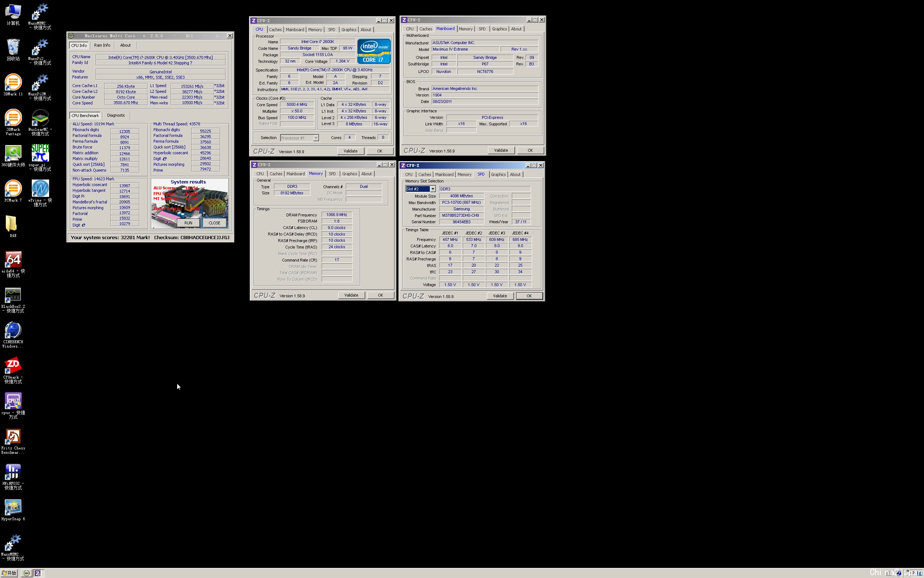Click the system scores 32281 Mark status text
Image resolution: width=924 pixels, height=578 pixels.
coord(110,237)
